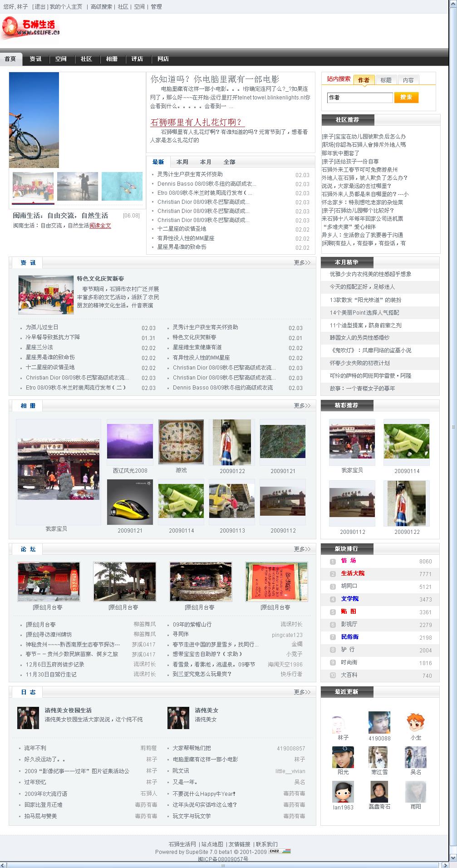The width and height of the screenshot is (457, 868).
Task: Open forum post 09年的紫帽山行
Action: coord(192,625)
